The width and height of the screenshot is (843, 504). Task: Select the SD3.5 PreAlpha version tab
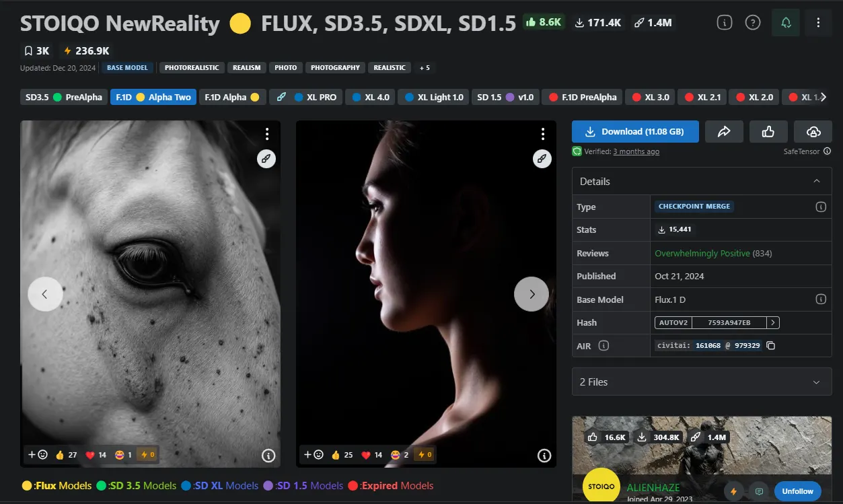64,98
